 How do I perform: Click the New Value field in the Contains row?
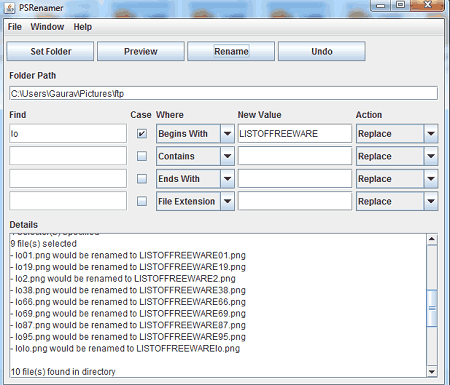click(295, 156)
